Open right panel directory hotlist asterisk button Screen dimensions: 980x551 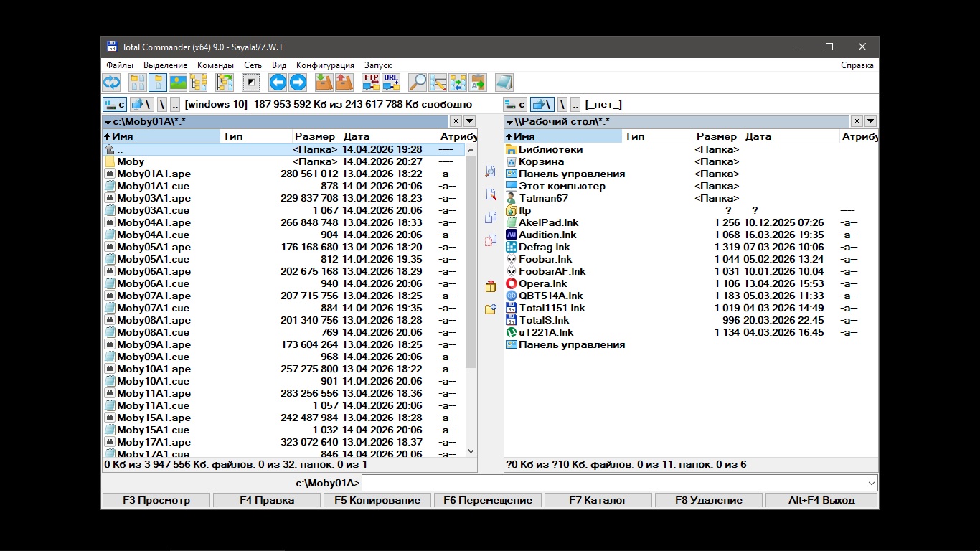tap(857, 121)
